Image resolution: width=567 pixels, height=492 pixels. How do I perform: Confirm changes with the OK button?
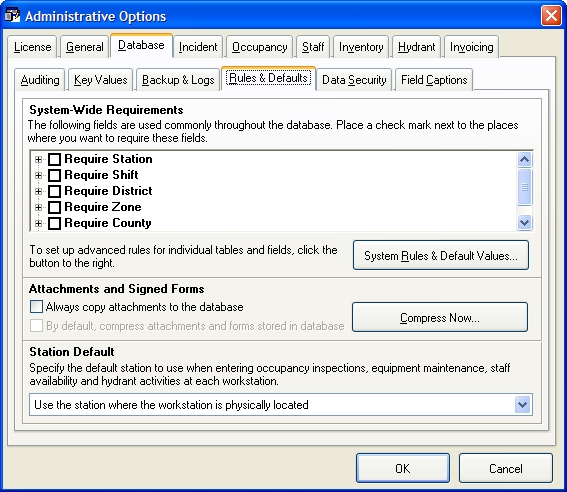(403, 468)
